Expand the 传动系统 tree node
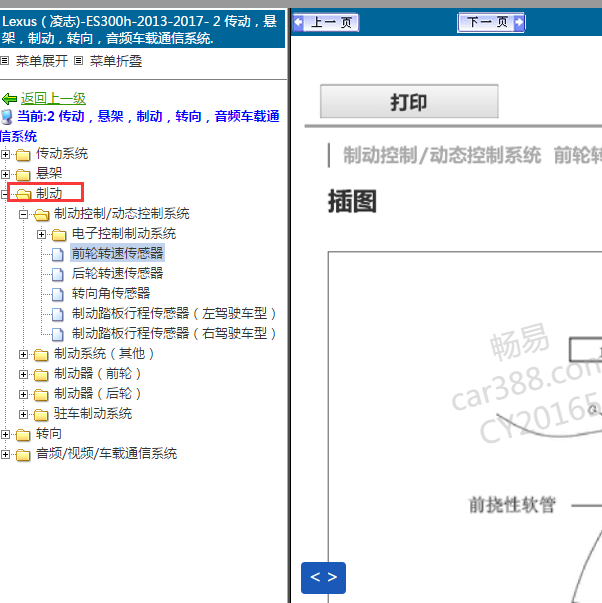602x603 pixels. coord(5,155)
